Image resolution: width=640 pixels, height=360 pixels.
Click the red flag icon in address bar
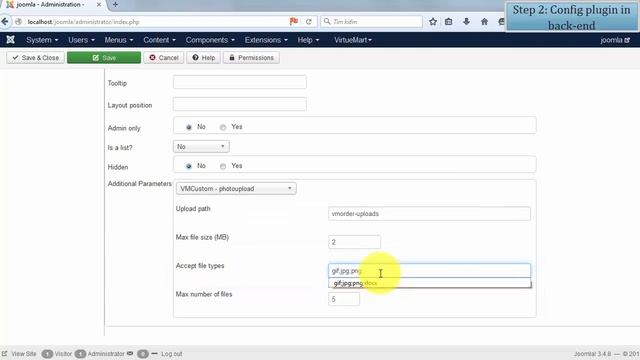click(x=293, y=21)
